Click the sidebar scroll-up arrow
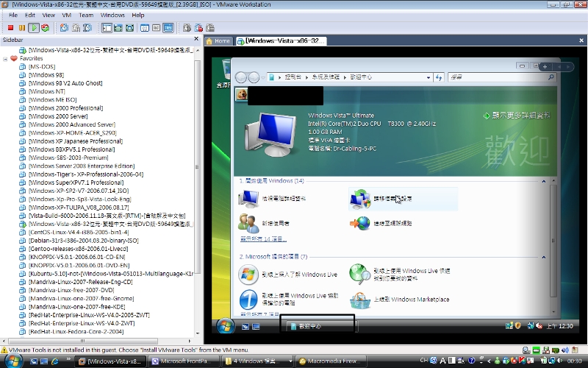 [198, 50]
